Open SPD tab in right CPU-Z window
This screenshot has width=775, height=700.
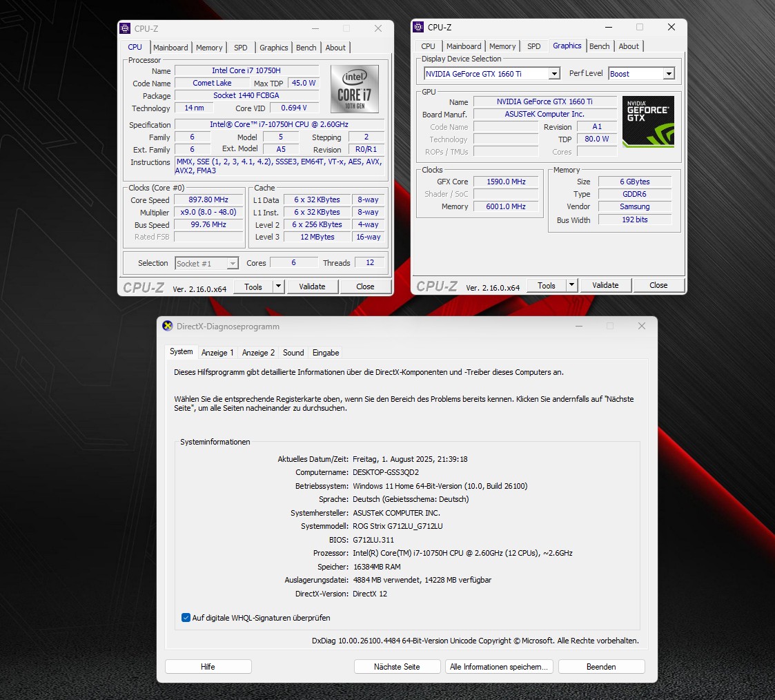click(x=533, y=46)
